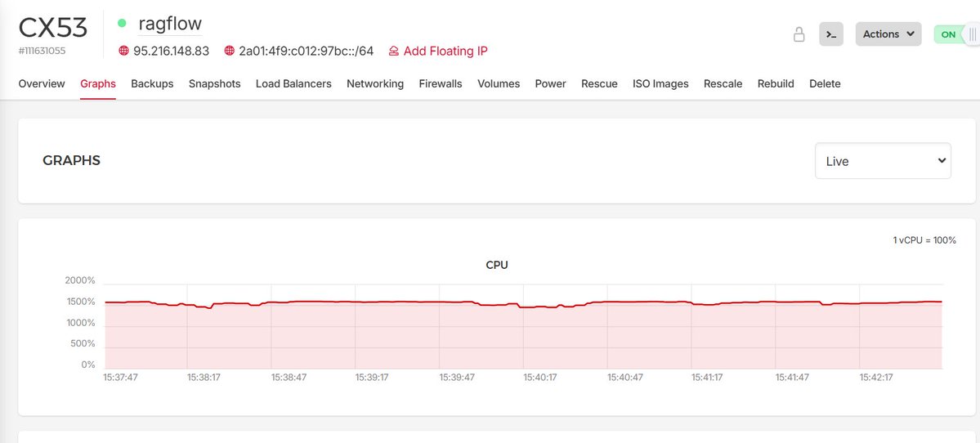Click the server name ragflow
The image size is (980, 443).
click(x=170, y=24)
